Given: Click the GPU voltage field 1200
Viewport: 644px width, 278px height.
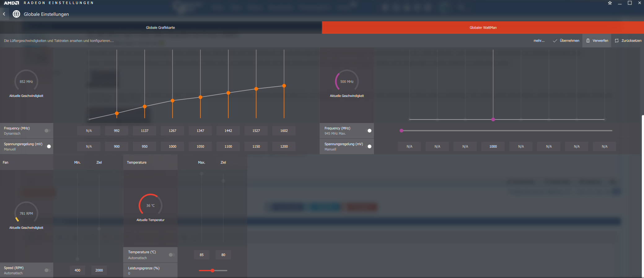Looking at the screenshot, I should (x=284, y=146).
